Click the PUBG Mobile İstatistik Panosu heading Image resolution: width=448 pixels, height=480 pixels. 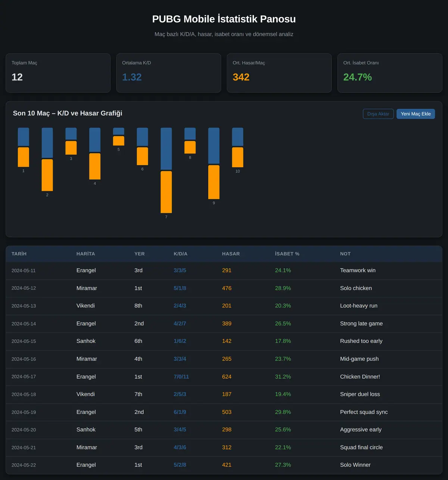pyautogui.click(x=224, y=19)
